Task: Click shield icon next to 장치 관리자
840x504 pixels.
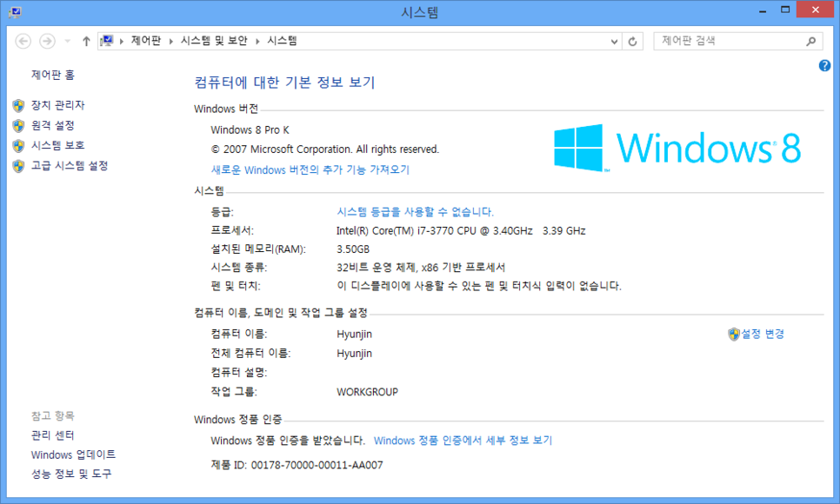Action: (19, 105)
